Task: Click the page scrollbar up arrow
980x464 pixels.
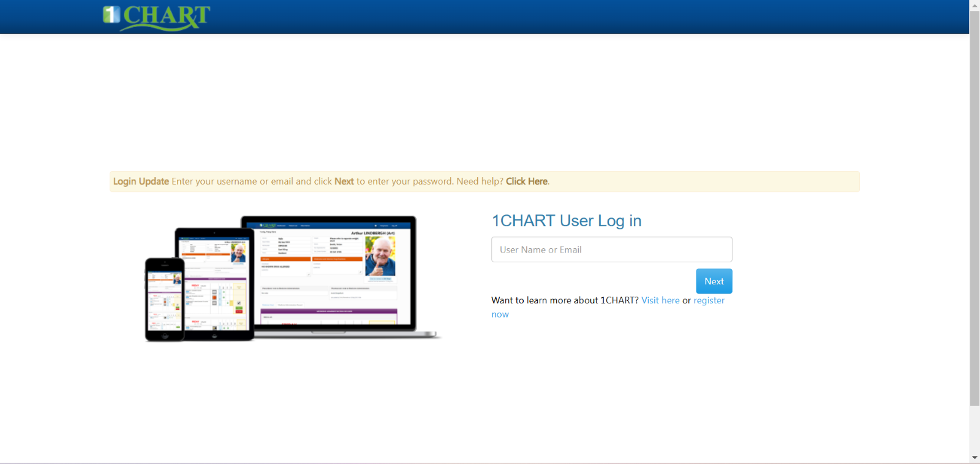Action: click(974, 5)
